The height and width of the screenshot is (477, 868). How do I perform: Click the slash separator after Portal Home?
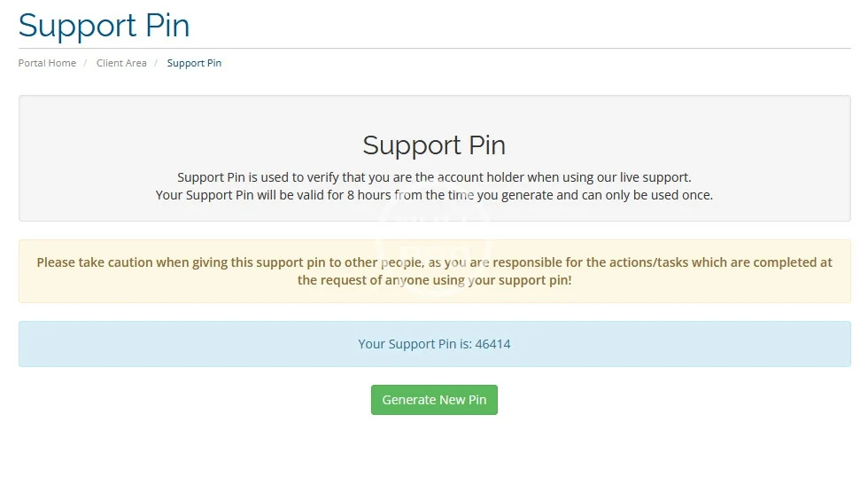click(86, 63)
